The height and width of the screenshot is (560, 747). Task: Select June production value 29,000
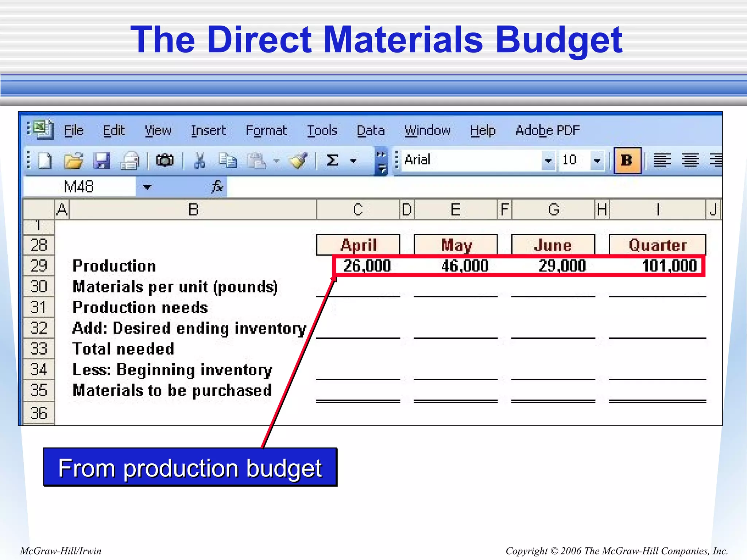pos(562,266)
